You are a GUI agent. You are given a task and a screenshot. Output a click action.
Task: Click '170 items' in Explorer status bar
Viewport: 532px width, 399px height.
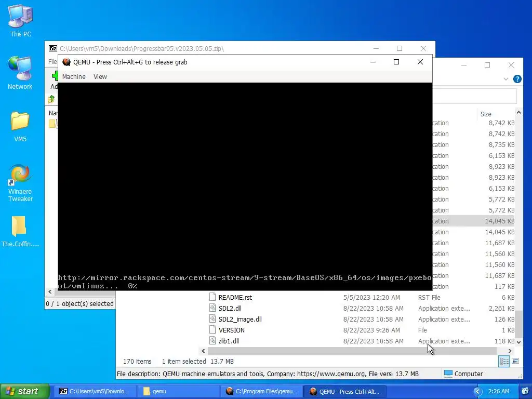(137, 362)
